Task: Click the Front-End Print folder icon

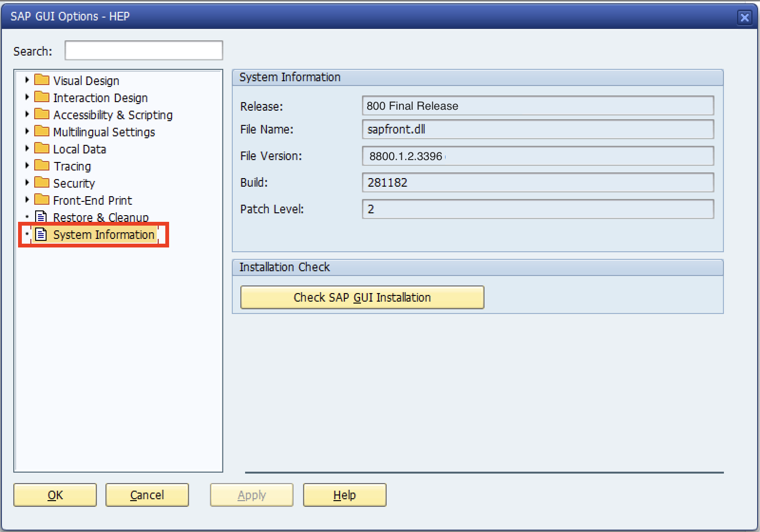Action: tap(42, 199)
